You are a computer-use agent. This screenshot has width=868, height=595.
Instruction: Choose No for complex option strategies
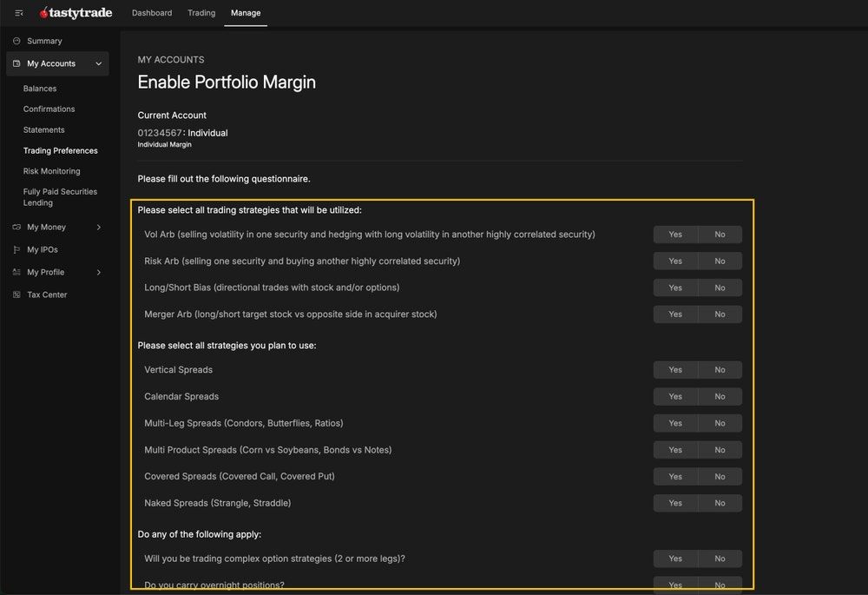pyautogui.click(x=720, y=559)
